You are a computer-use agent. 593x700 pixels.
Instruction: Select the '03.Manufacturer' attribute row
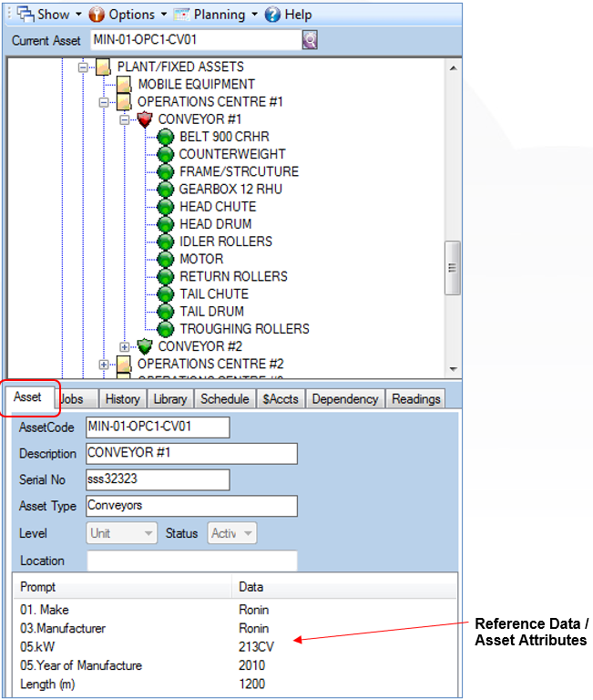235,629
